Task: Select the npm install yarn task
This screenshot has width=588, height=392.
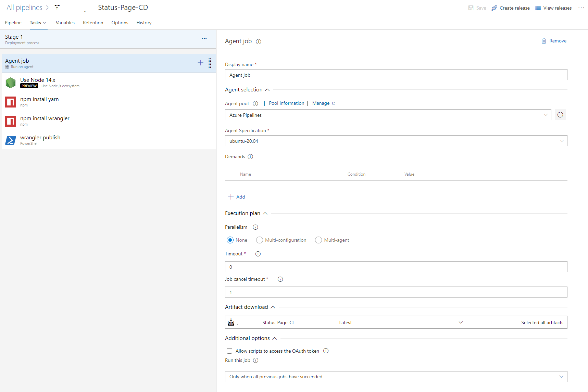Action: tap(109, 102)
